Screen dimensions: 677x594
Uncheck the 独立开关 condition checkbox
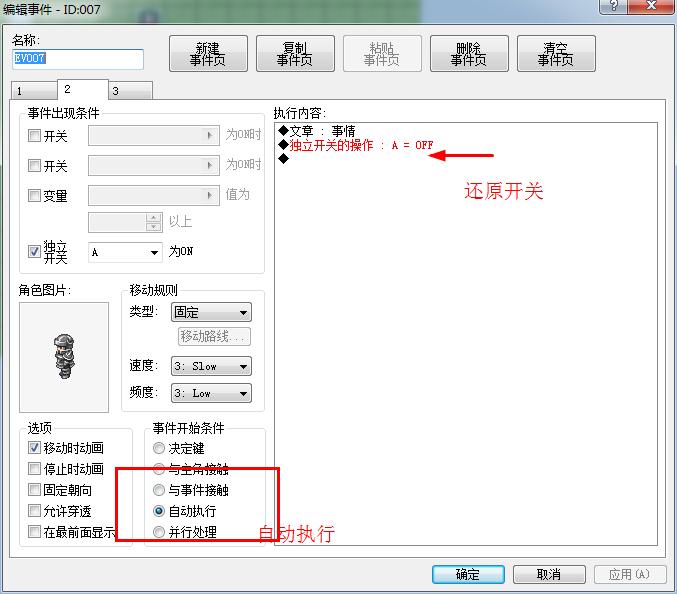pos(34,251)
